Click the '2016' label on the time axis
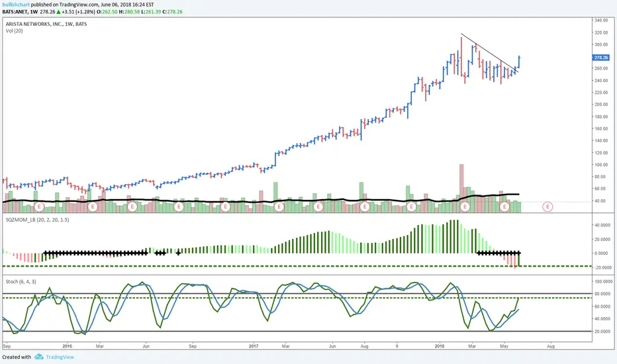The image size is (617, 364). pyautogui.click(x=68, y=346)
